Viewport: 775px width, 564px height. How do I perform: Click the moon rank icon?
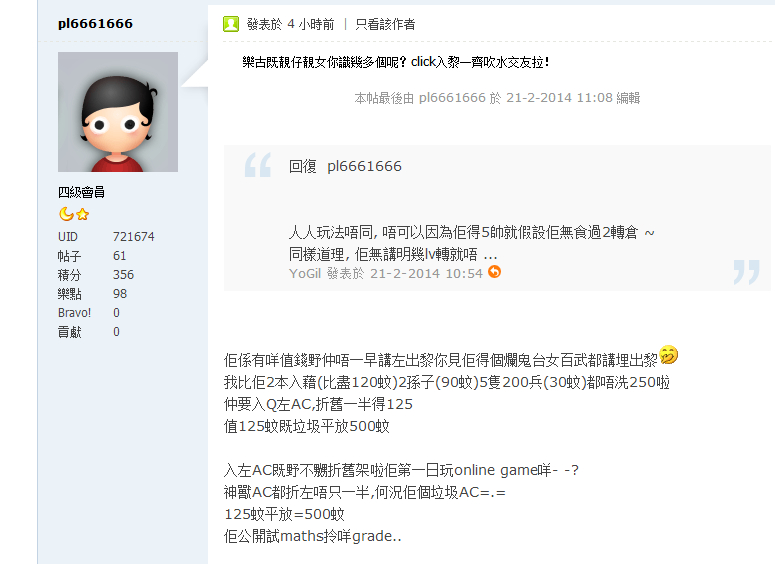(66, 214)
